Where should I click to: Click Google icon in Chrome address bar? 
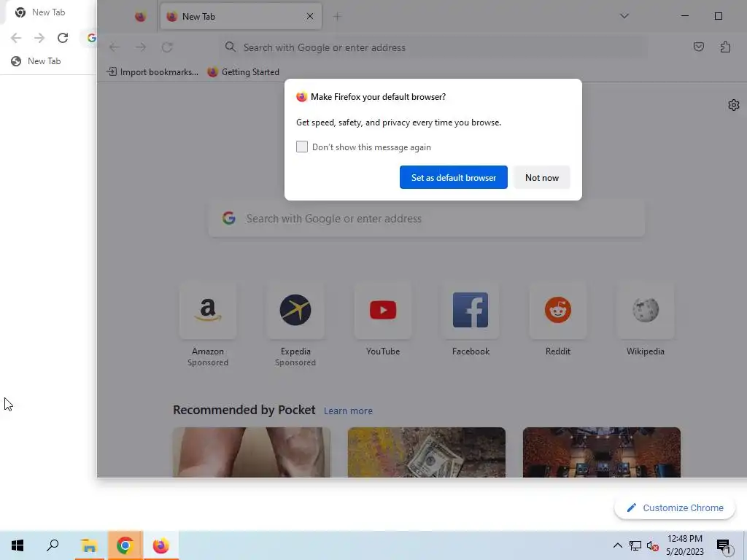point(91,38)
